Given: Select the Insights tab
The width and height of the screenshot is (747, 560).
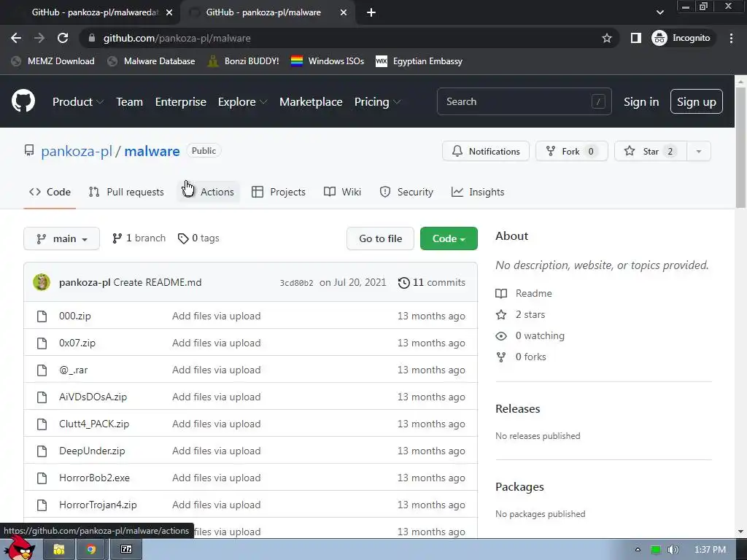Looking at the screenshot, I should coord(477,192).
